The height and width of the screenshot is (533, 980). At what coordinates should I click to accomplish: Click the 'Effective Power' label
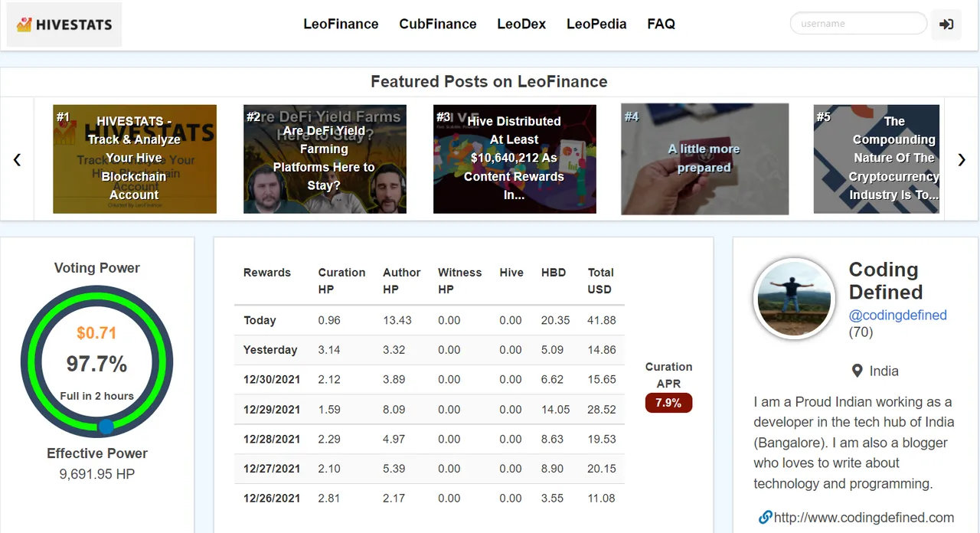click(96, 453)
